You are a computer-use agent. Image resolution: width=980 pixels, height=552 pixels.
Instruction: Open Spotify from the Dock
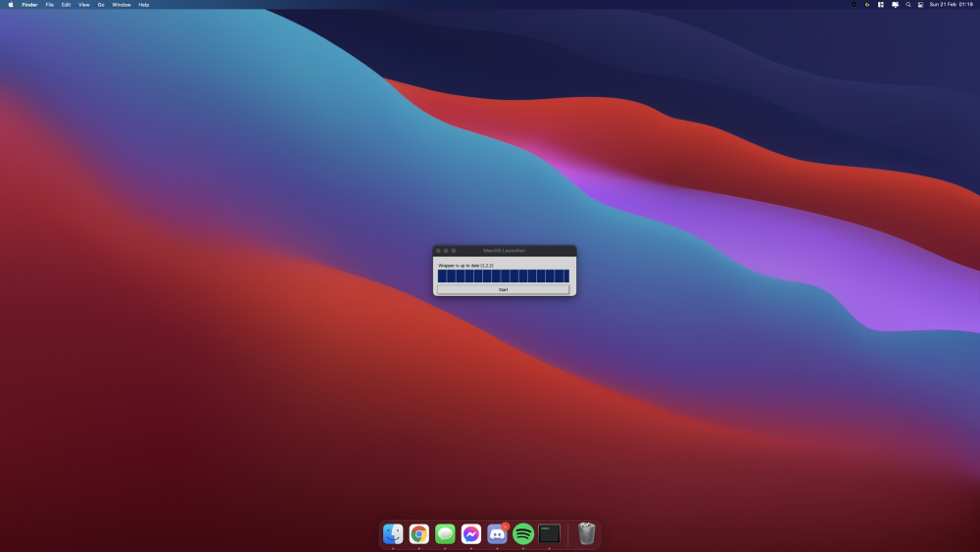pyautogui.click(x=523, y=533)
